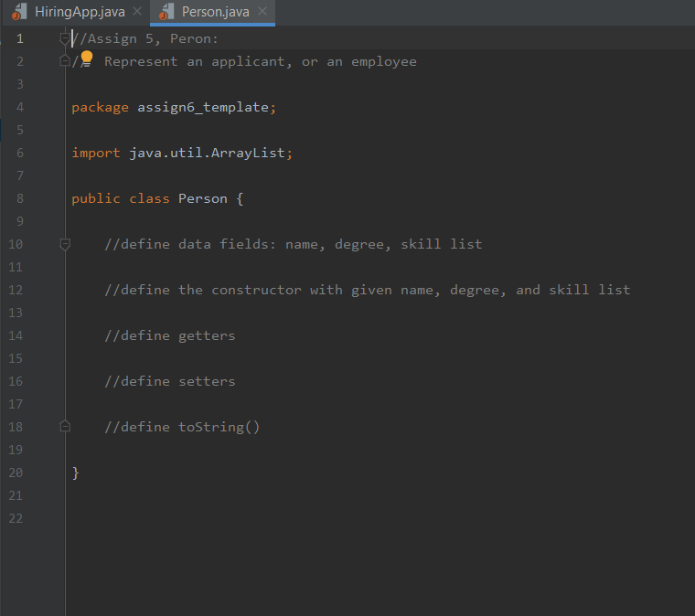
Task: Collapse fold marker at line 10
Action: (x=65, y=244)
